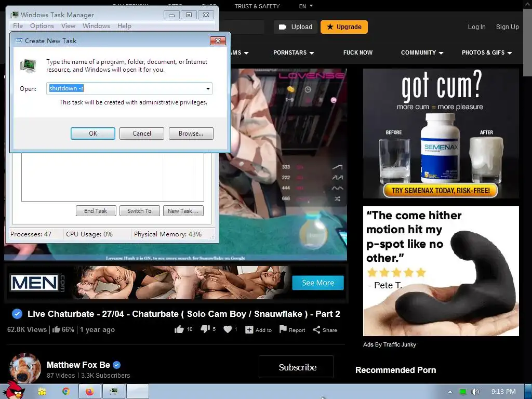Click the heart favorite icon
Viewport: 532px width, 399px height.
(x=228, y=329)
